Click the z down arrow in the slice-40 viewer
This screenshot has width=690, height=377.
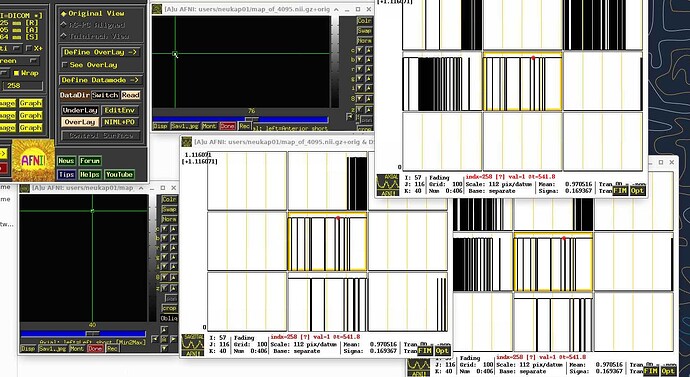164,287
